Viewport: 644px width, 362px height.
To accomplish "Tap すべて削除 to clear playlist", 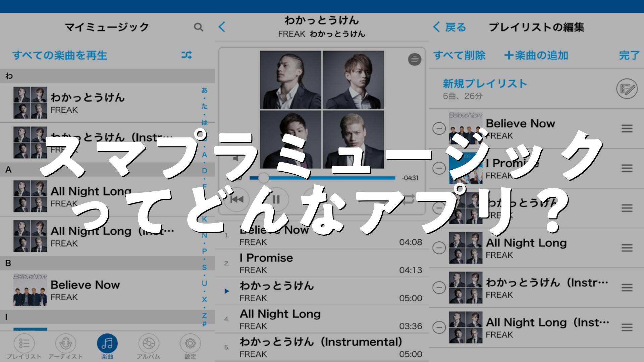I will 459,55.
